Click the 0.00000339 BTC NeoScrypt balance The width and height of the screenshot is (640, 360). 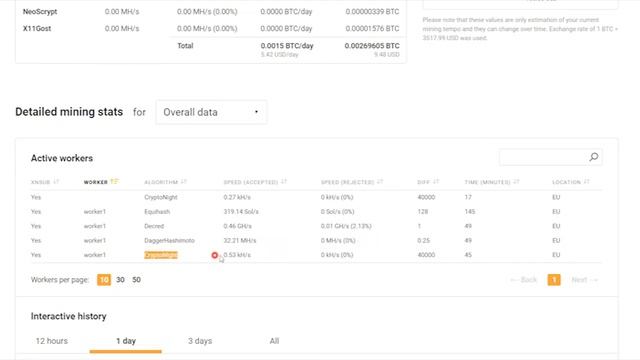point(372,12)
